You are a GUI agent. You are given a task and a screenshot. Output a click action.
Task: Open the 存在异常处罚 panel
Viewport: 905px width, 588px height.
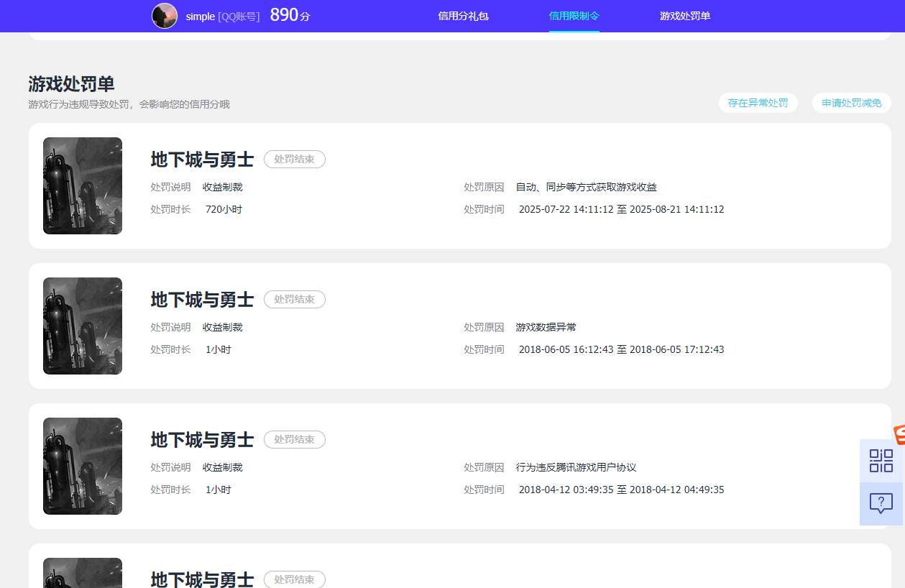pyautogui.click(x=758, y=103)
